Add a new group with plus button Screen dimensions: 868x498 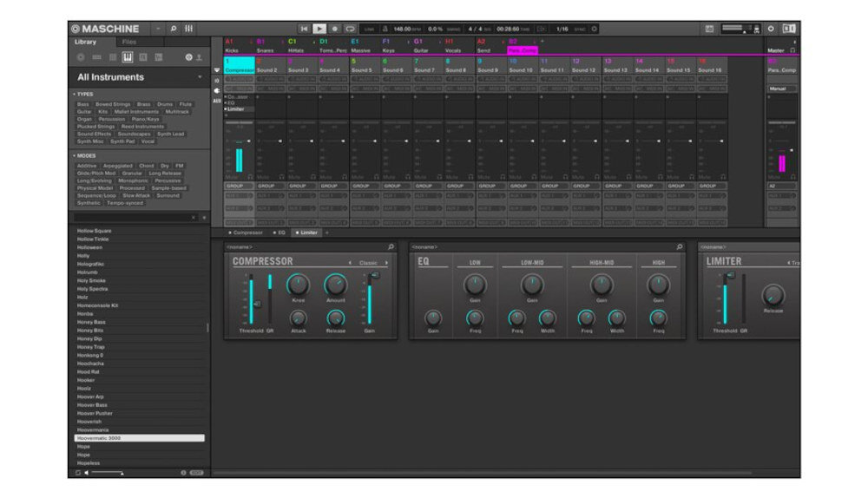click(542, 42)
